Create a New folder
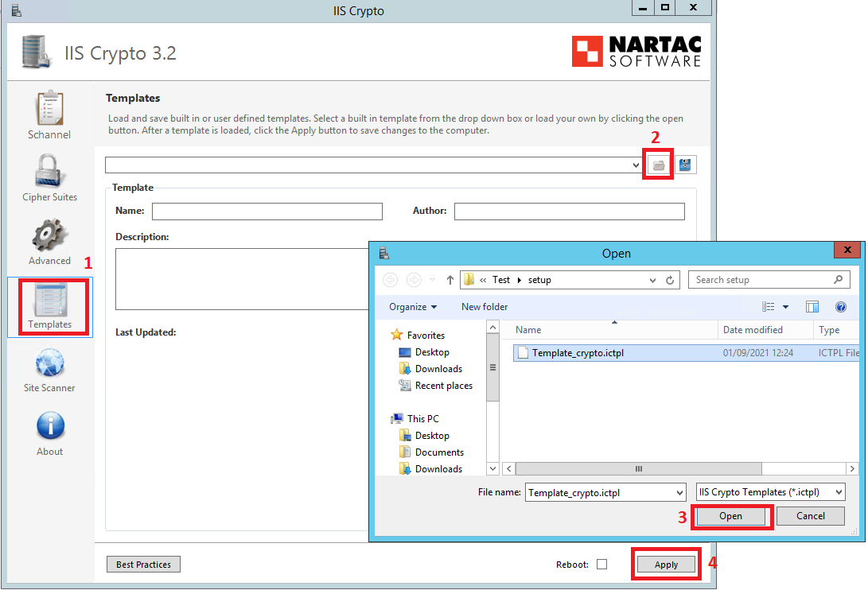Screen dimensions: 868x590 pyautogui.click(x=485, y=307)
